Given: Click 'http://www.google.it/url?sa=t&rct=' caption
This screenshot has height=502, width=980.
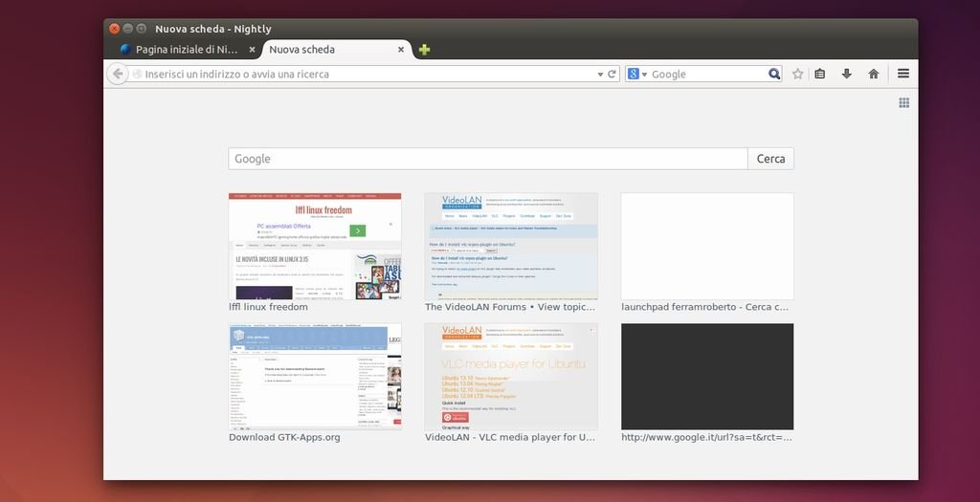Looking at the screenshot, I should 707,437.
